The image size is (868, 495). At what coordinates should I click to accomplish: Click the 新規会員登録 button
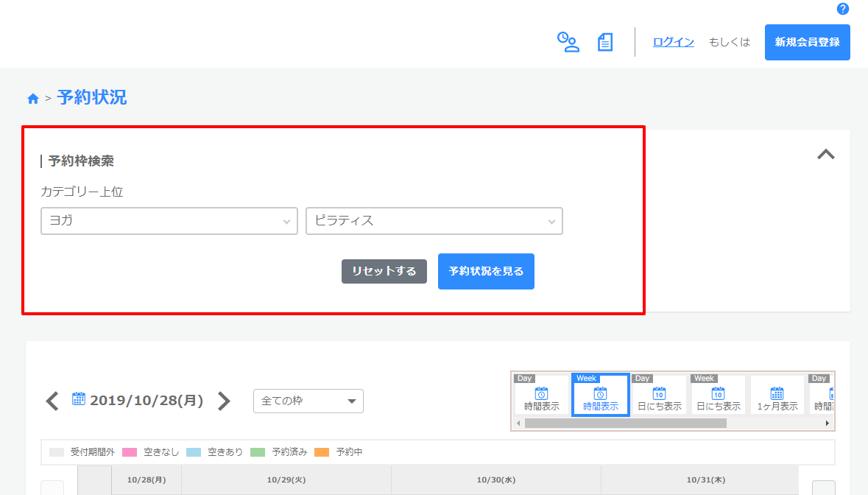pos(807,42)
